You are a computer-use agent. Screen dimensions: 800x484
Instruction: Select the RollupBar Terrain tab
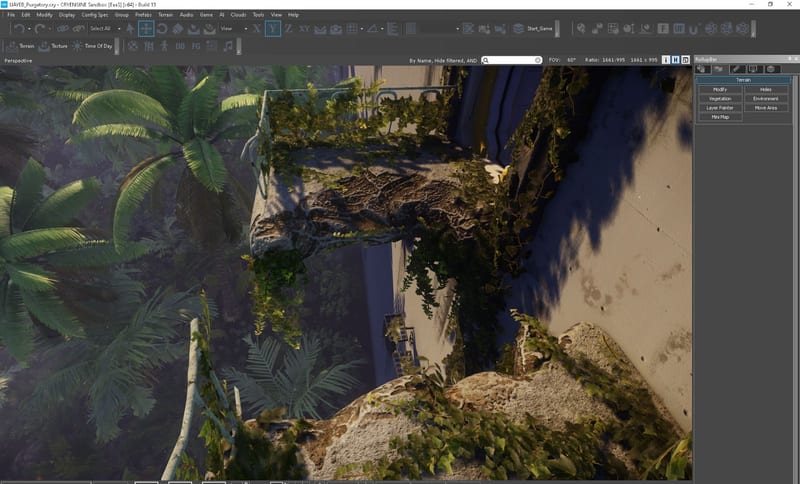tap(719, 69)
